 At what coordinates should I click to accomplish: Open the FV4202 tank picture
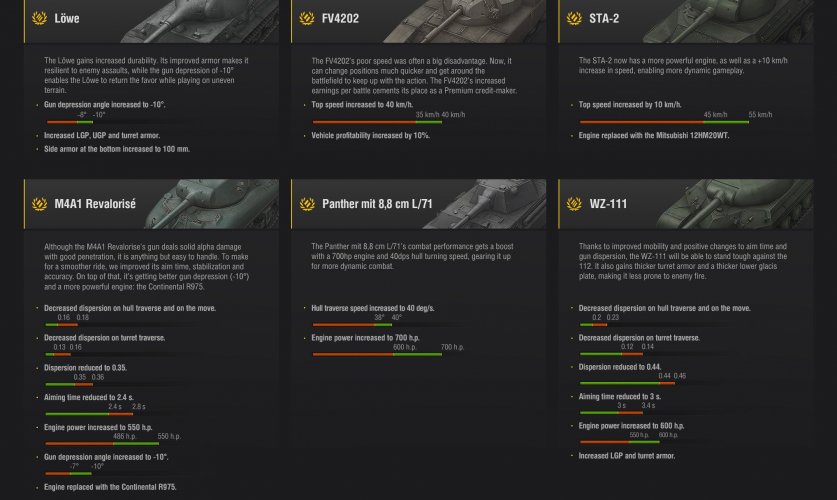click(480, 20)
